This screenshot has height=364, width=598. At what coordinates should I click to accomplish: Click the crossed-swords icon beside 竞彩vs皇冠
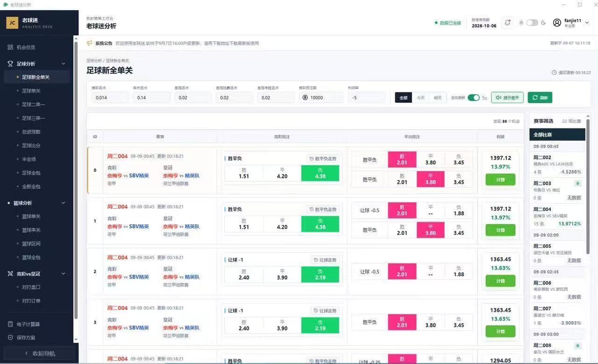10,273
